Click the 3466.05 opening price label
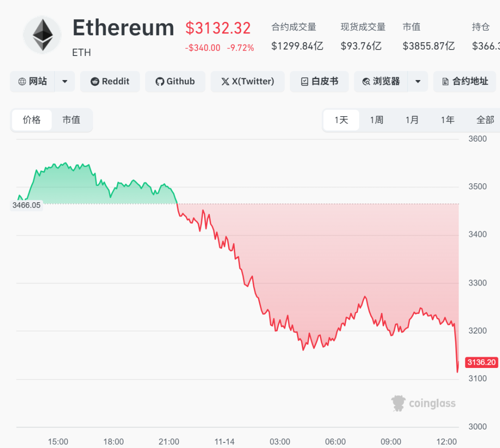 pos(26,205)
